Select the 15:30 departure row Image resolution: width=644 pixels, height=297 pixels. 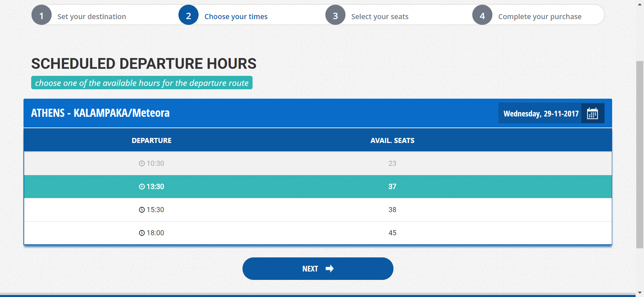[318, 210]
